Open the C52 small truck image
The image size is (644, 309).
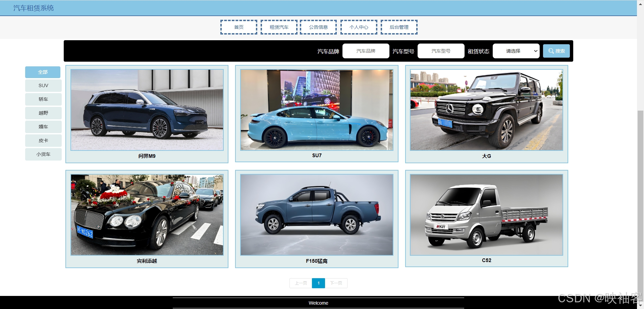[x=486, y=215]
